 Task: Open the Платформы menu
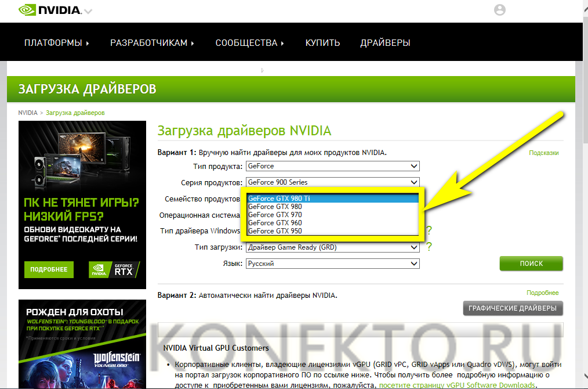click(57, 43)
